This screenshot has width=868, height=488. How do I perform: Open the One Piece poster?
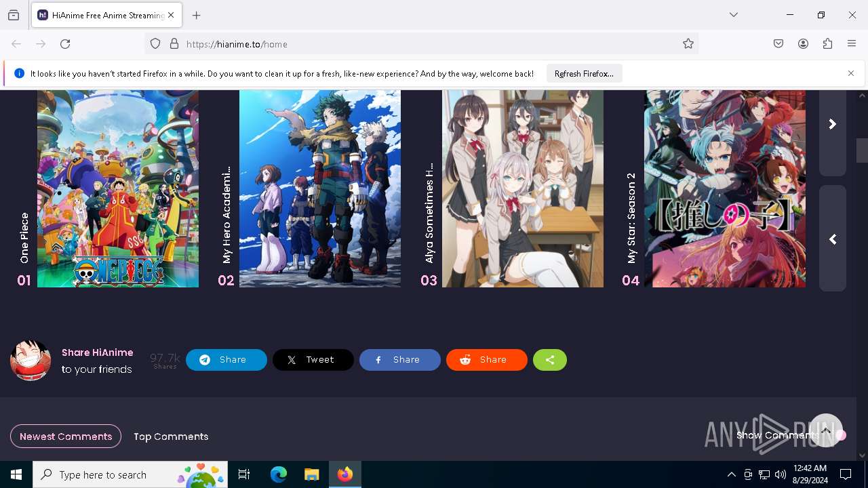coord(118,188)
